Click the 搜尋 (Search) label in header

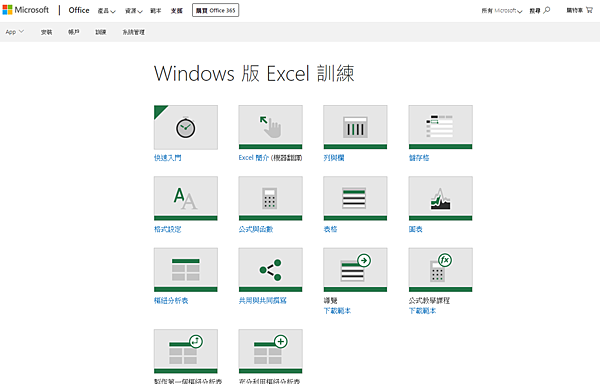535,11
